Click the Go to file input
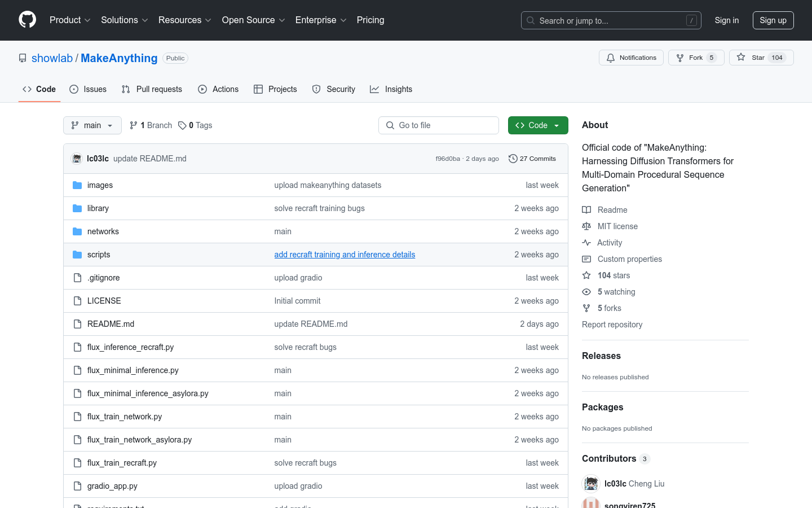Screen dimensions: 812x508 click(x=439, y=125)
